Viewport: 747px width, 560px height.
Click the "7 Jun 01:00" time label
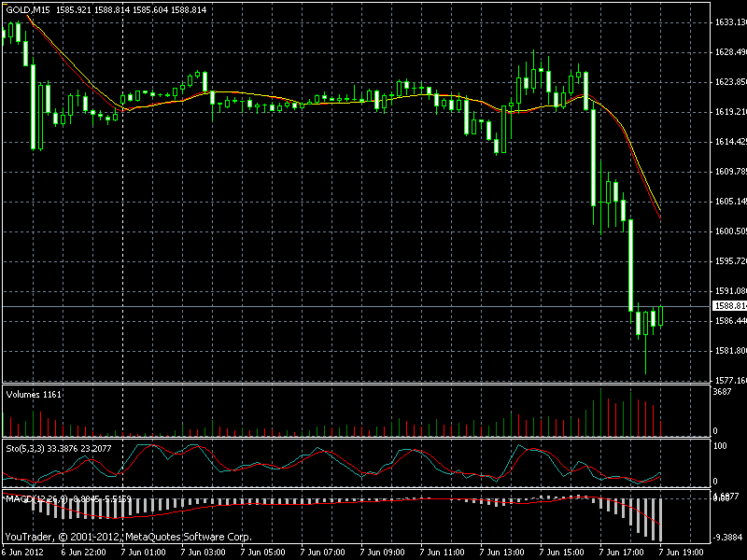[144, 553]
